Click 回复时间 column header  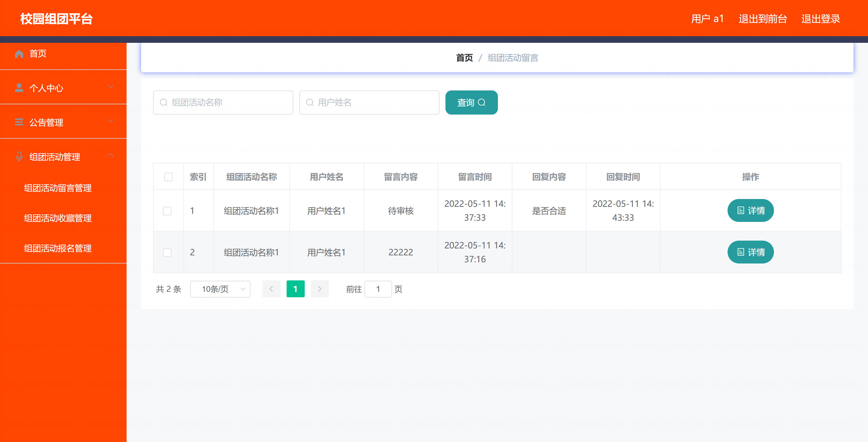[623, 177]
